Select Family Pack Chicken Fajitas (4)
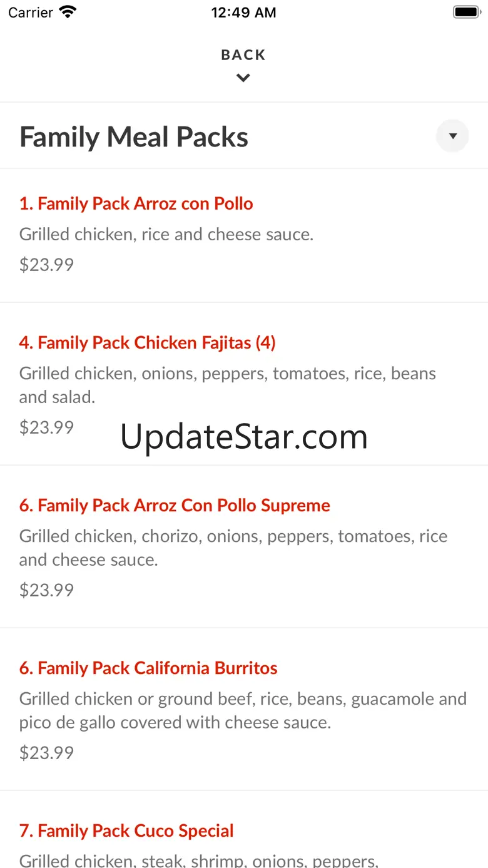488x868 pixels. click(147, 343)
